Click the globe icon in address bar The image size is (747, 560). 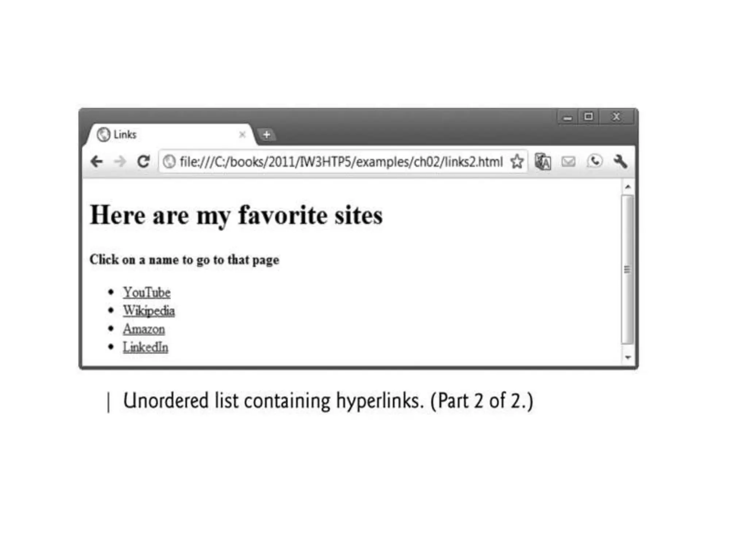(169, 162)
